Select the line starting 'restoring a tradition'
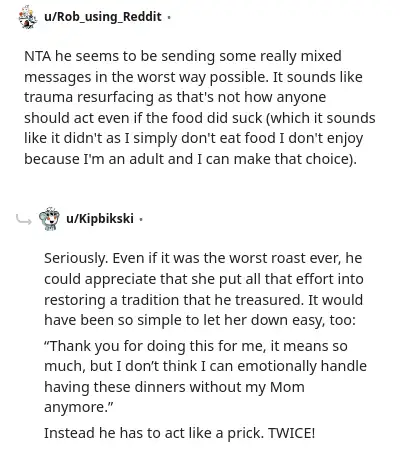The image size is (400, 469). pos(203,300)
